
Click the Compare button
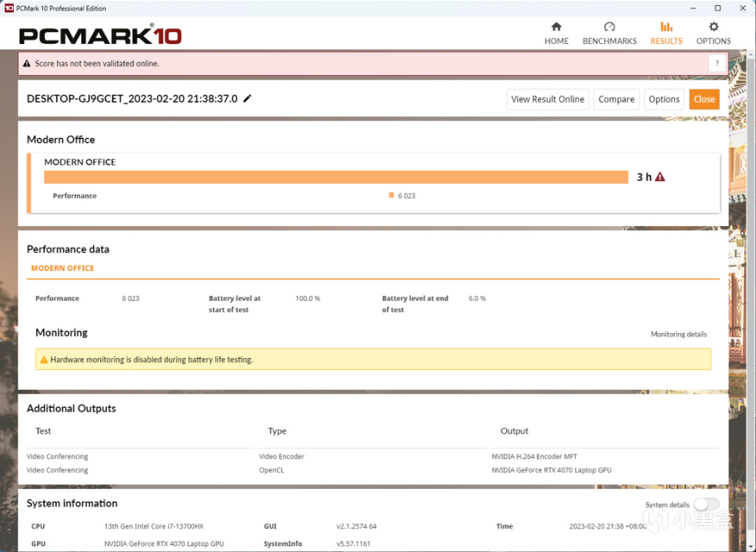616,99
